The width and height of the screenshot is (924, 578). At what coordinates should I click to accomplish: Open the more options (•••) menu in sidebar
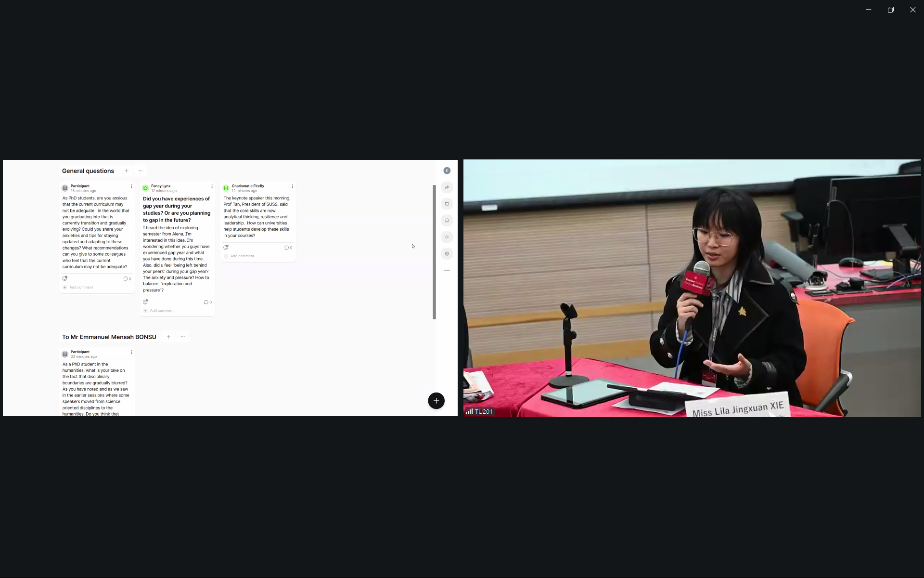[447, 270]
